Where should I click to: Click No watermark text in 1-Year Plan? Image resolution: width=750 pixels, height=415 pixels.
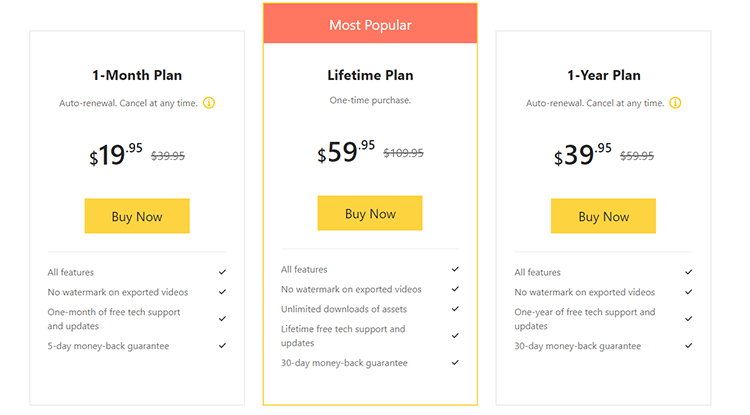click(585, 292)
